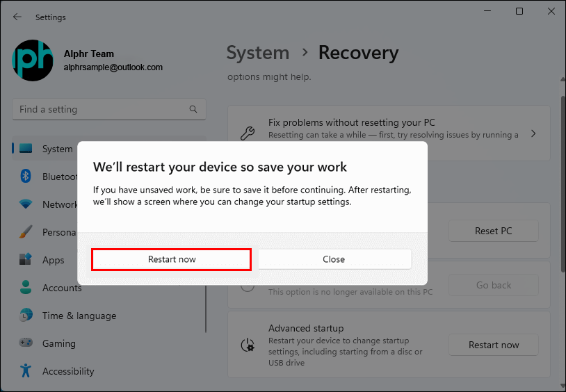Open the System settings category

(57, 149)
